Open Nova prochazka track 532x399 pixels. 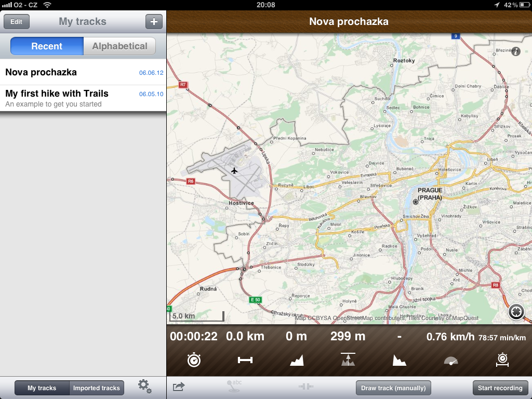(83, 72)
